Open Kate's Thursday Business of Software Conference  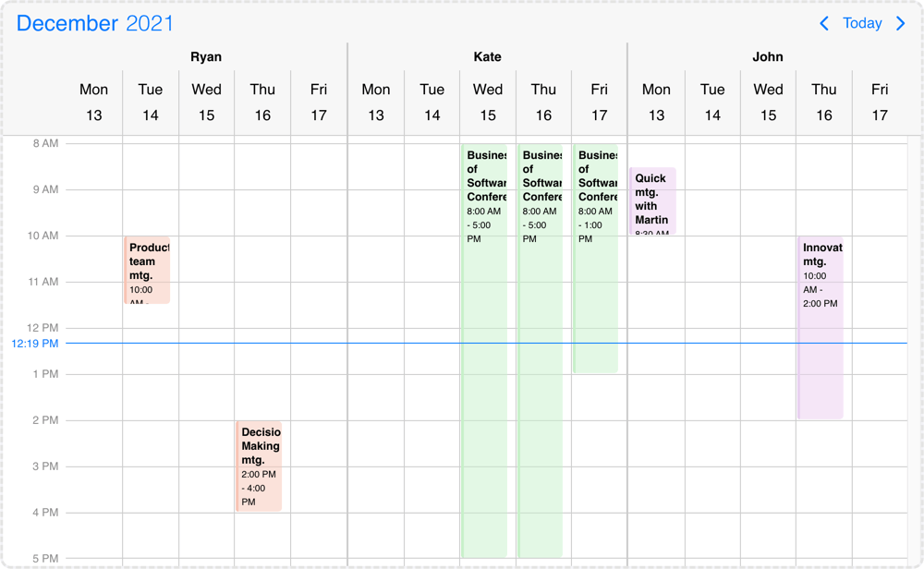tap(541, 351)
